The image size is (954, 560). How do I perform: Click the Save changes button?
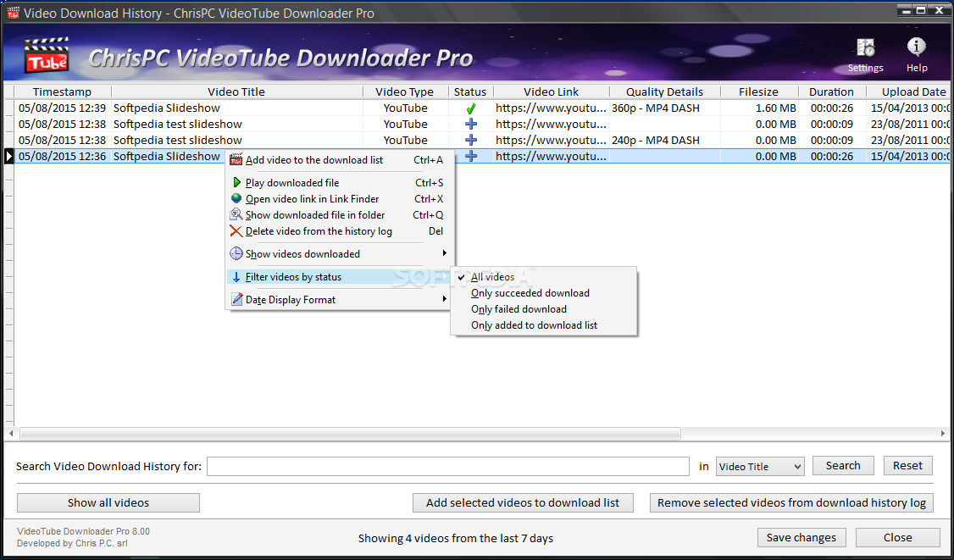pyautogui.click(x=801, y=537)
